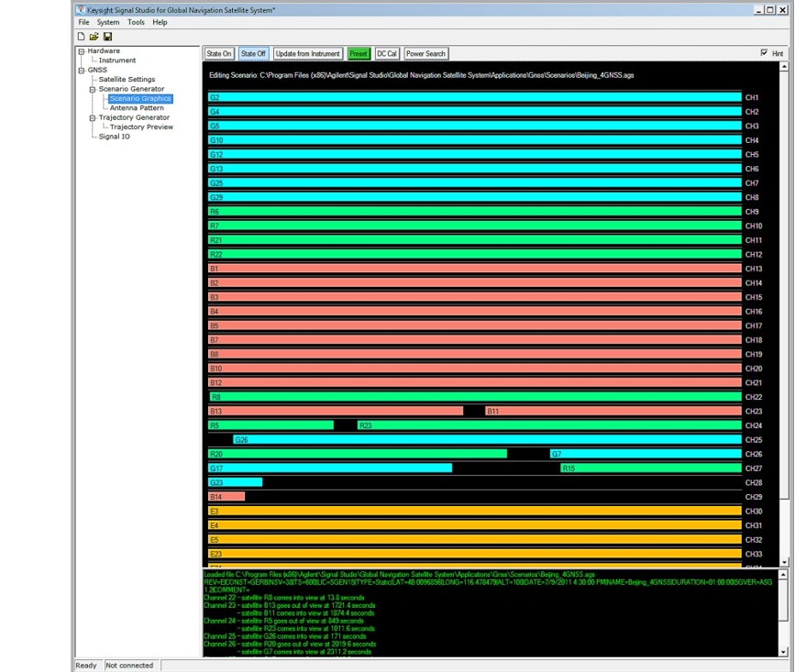Select the orange E3 satellite bar
The height and width of the screenshot is (672, 806).
click(474, 512)
